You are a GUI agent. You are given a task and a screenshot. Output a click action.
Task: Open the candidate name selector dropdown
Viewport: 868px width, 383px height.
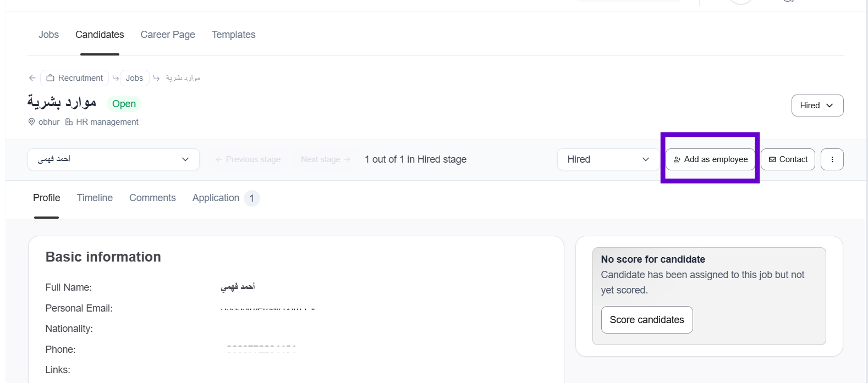[x=113, y=159]
